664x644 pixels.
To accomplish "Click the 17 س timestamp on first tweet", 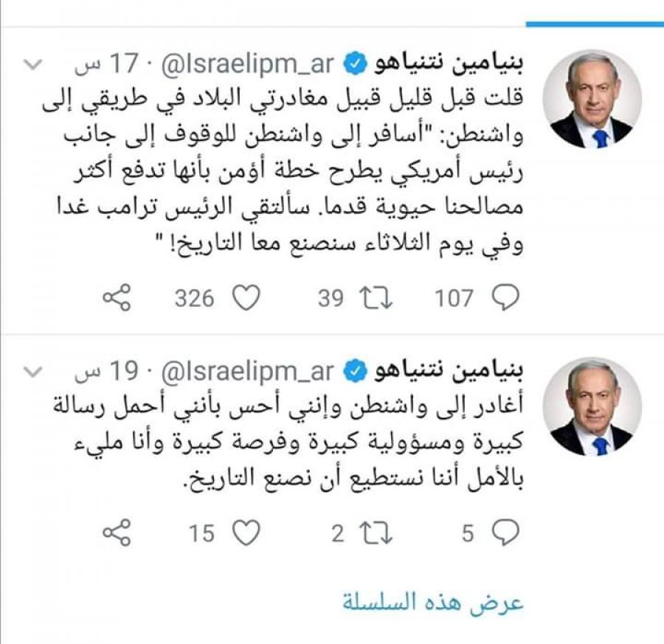I will point(106,65).
